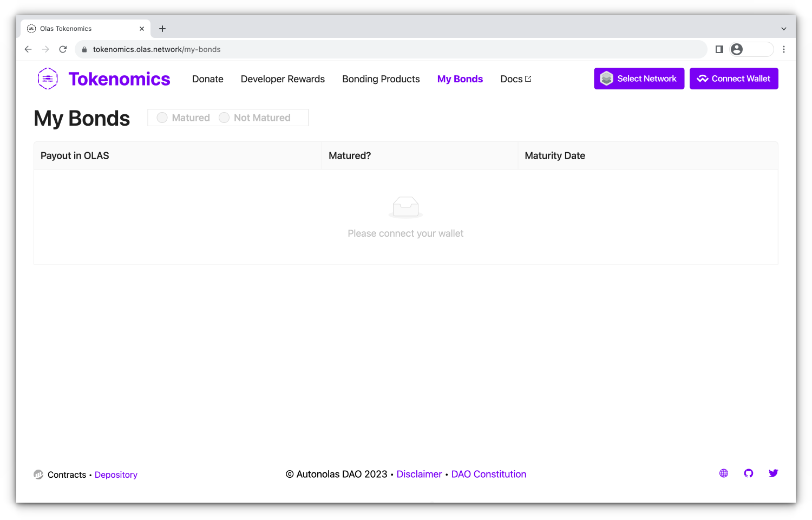Click the Olas Tokenomics logo icon
This screenshot has height=520, width=812.
click(x=48, y=79)
